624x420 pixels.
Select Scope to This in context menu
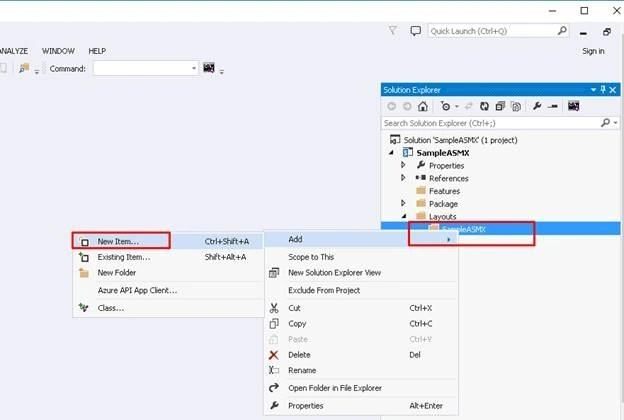click(x=361, y=257)
